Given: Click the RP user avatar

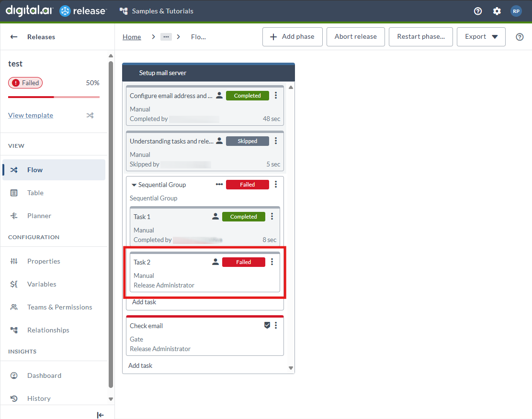Looking at the screenshot, I should (516, 11).
